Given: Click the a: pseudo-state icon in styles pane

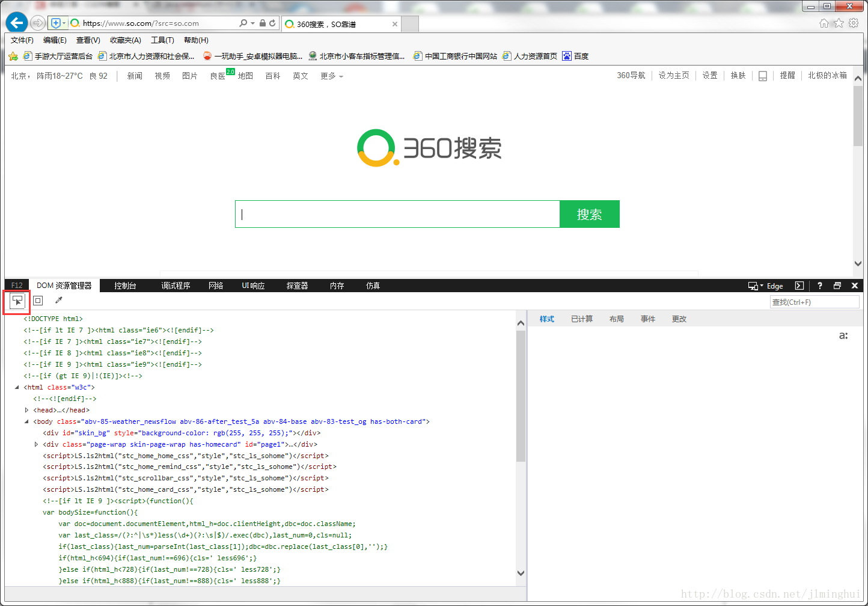Looking at the screenshot, I should click(843, 335).
